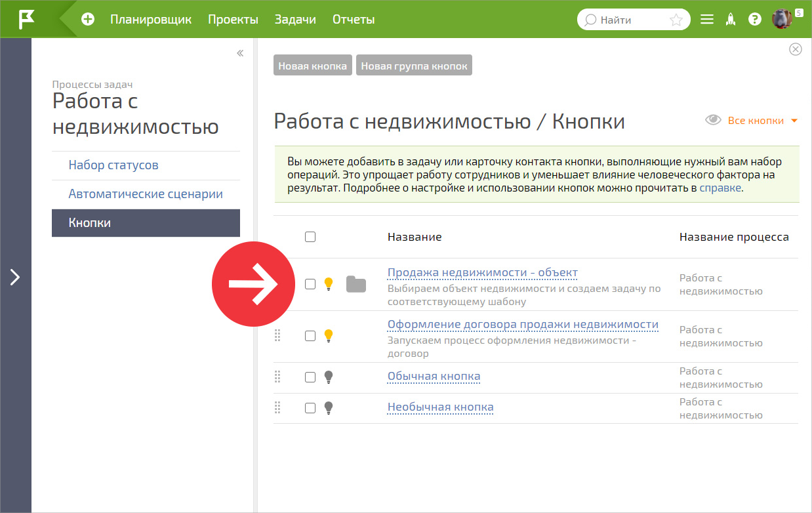Click the Название column header
Image resolution: width=812 pixels, height=513 pixels.
tap(415, 237)
